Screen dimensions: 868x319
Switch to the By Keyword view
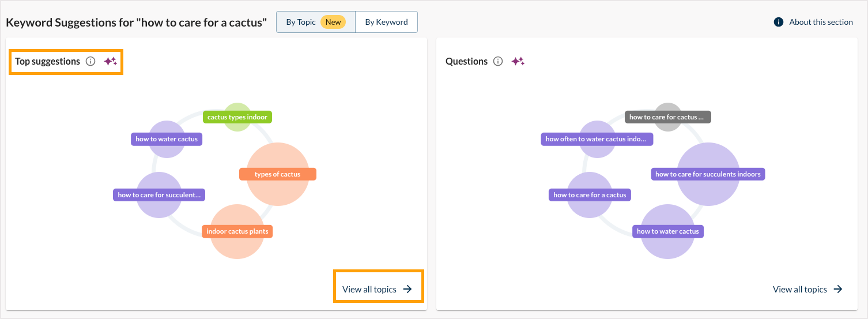pyautogui.click(x=386, y=22)
